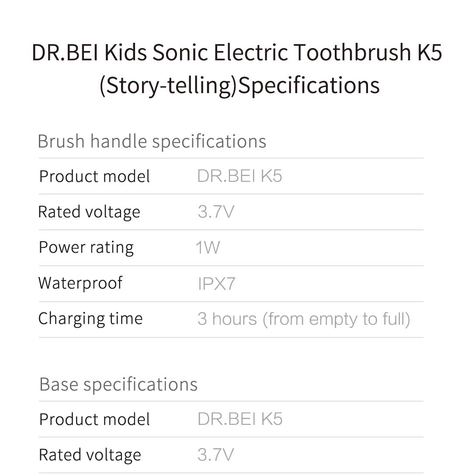
Task: Click the 1W power value
Action: click(x=208, y=247)
